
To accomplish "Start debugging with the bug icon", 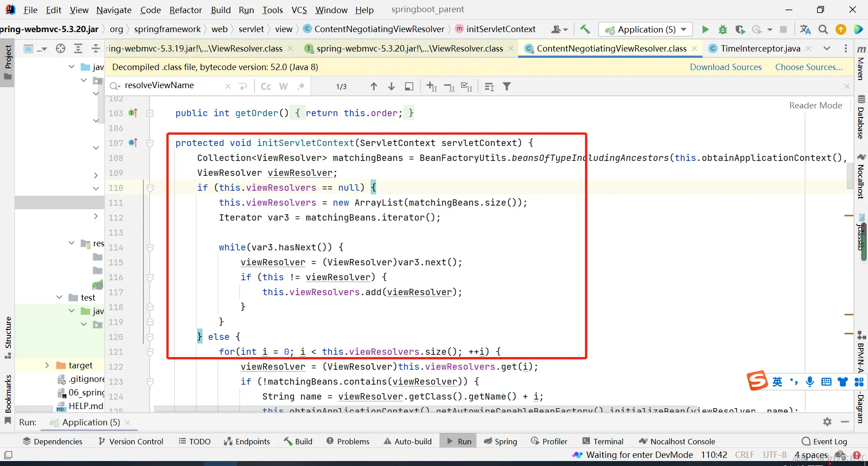I will (x=723, y=29).
